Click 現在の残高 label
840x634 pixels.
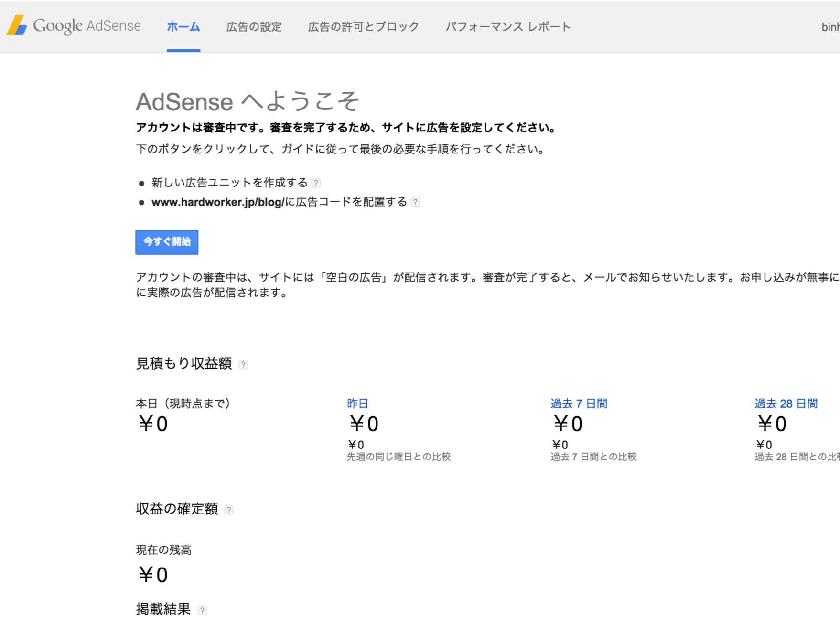(163, 550)
